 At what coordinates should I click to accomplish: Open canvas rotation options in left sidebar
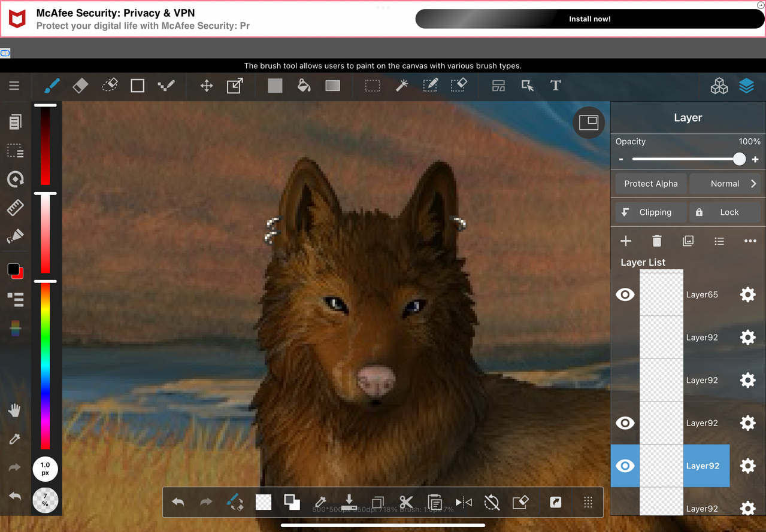pos(16,179)
